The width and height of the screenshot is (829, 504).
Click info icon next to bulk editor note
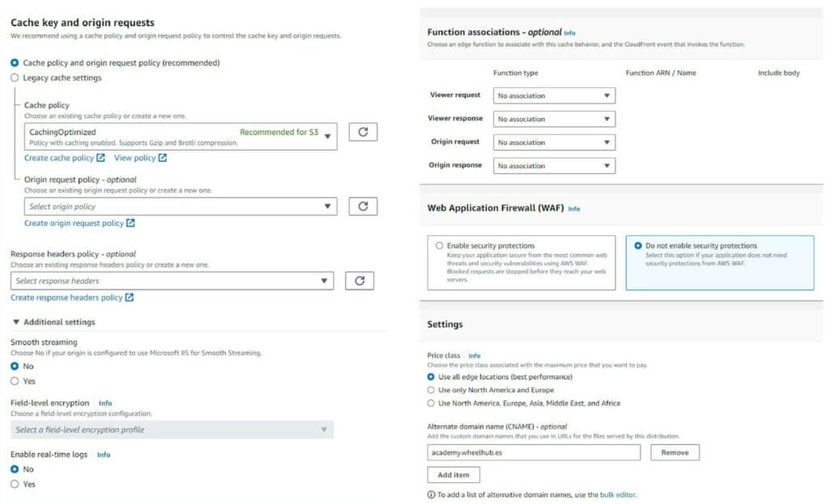pyautogui.click(x=431, y=494)
